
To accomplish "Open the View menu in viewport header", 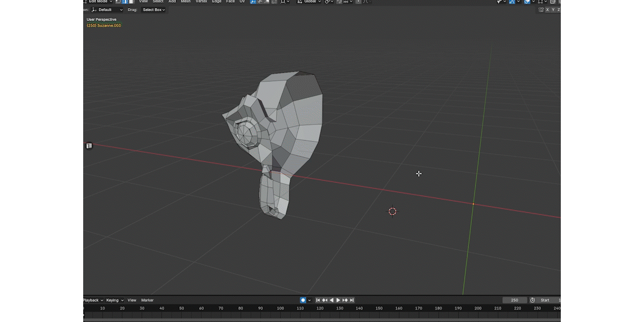I will point(143,2).
